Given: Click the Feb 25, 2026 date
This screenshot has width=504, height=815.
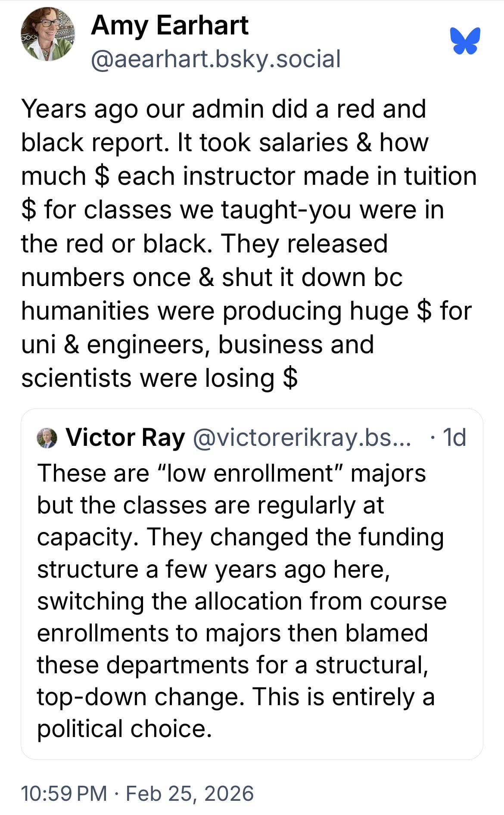Looking at the screenshot, I should 190,793.
